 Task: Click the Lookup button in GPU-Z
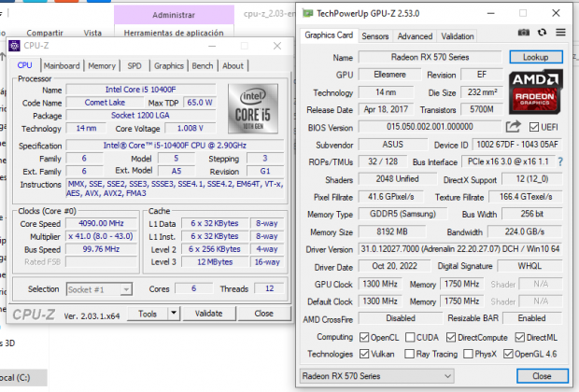click(x=536, y=57)
